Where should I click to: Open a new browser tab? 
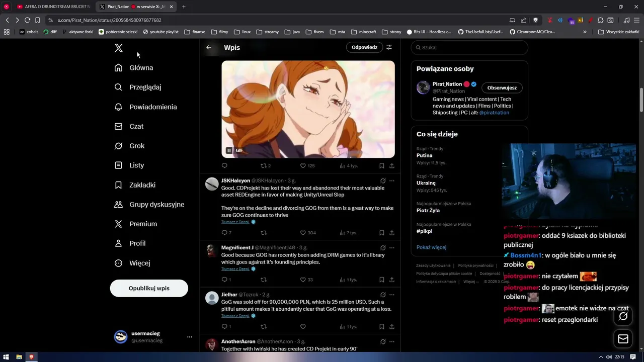coord(184,7)
